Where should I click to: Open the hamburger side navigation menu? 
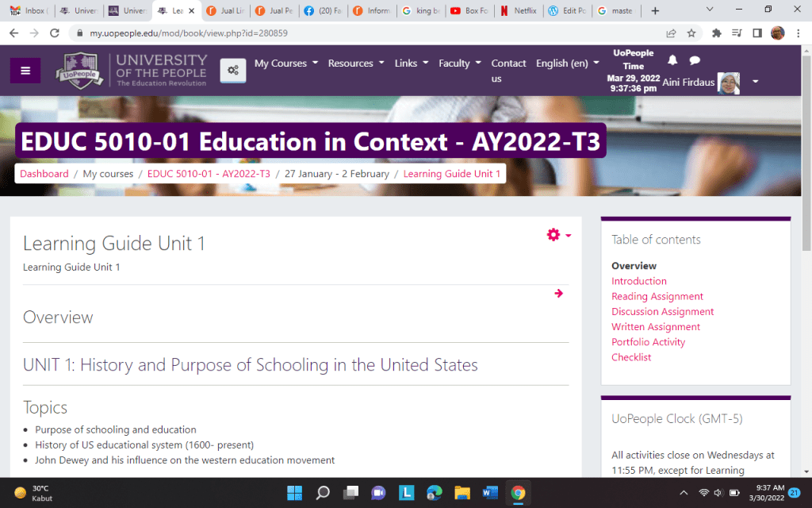pyautogui.click(x=25, y=71)
